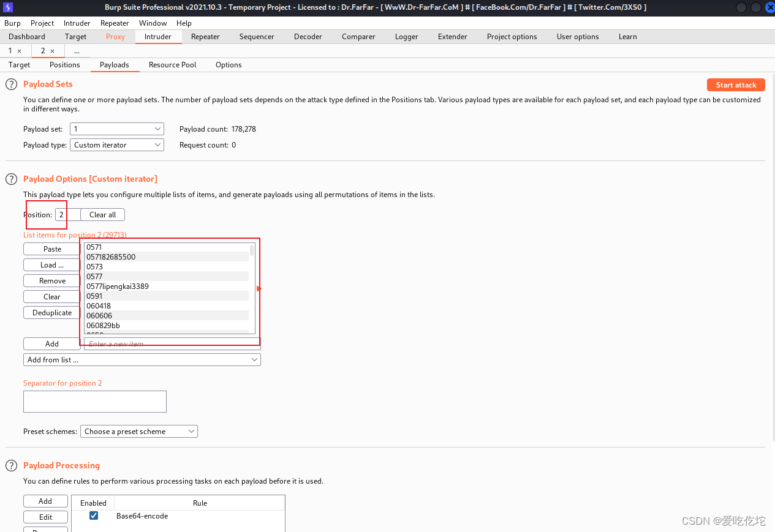Click the Position number field
This screenshot has width=775, height=532.
pos(67,215)
